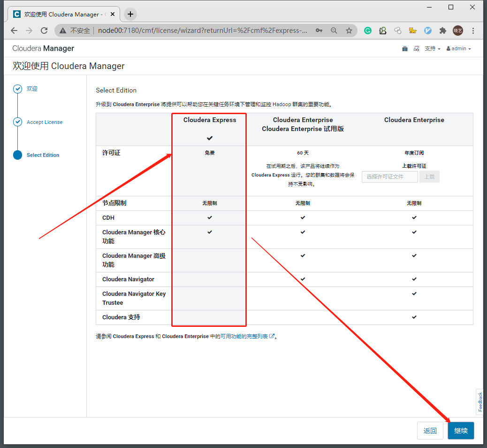Click the yellow animal extension icon
This screenshot has width=487, height=448.
(412, 31)
